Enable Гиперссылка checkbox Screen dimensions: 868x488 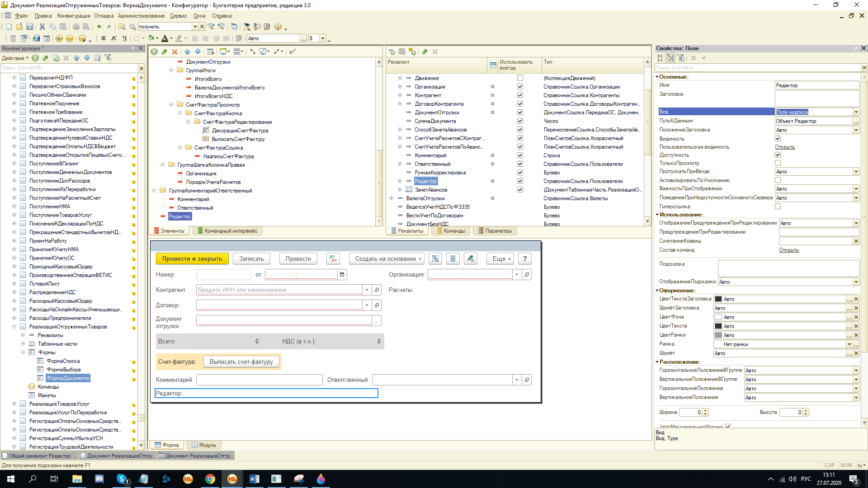tap(778, 206)
